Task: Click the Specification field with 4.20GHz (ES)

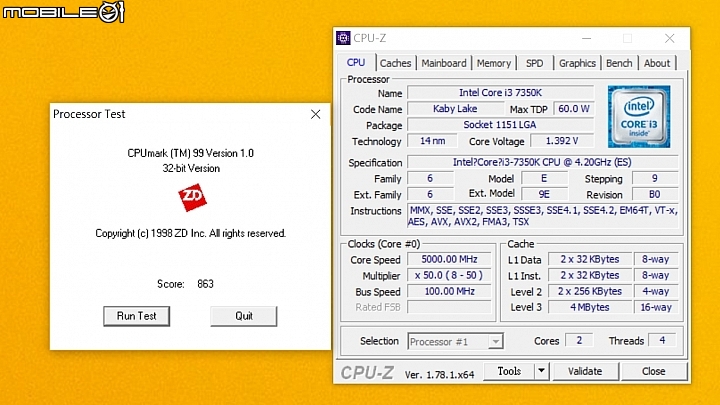Action: (x=542, y=162)
